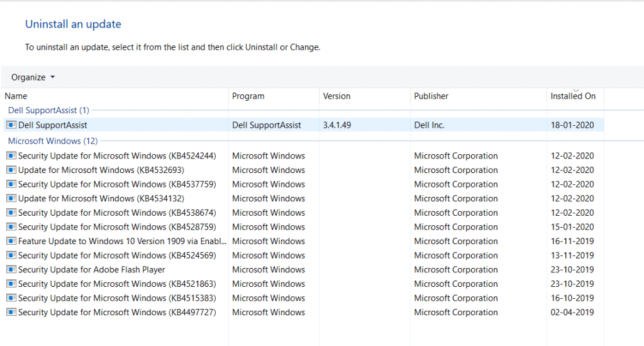Click icon beside KB4538674 security update
The height and width of the screenshot is (346, 644).
pyautogui.click(x=11, y=213)
